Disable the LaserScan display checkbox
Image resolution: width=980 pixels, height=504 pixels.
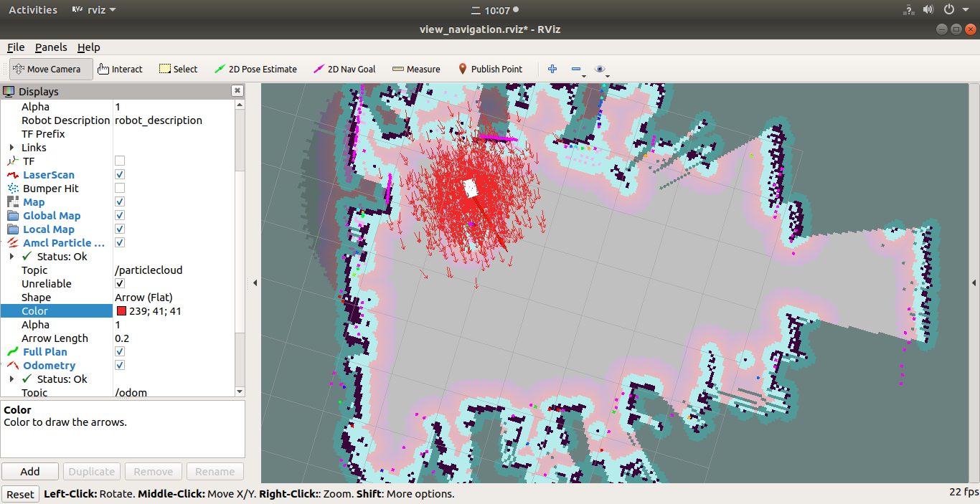click(x=120, y=175)
